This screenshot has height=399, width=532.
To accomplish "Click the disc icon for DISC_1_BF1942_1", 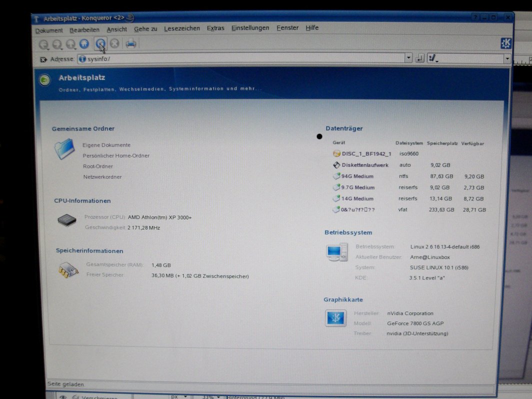I will click(x=336, y=153).
